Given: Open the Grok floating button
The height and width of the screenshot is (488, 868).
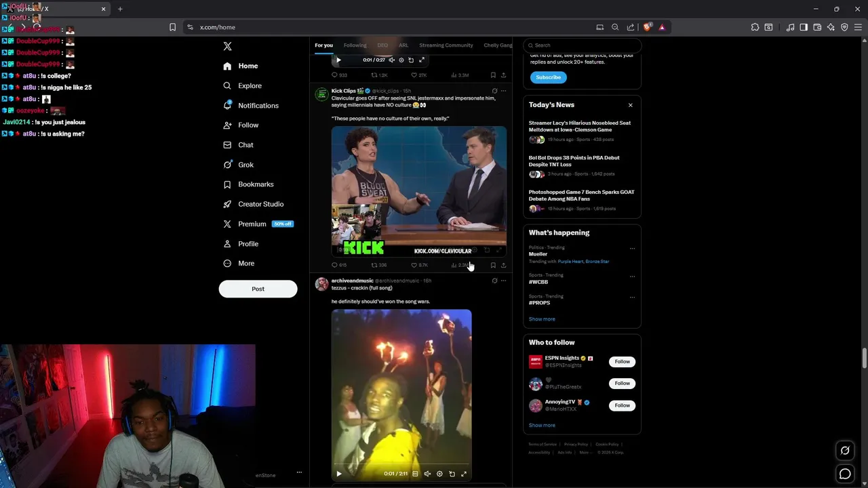Looking at the screenshot, I should (x=845, y=450).
